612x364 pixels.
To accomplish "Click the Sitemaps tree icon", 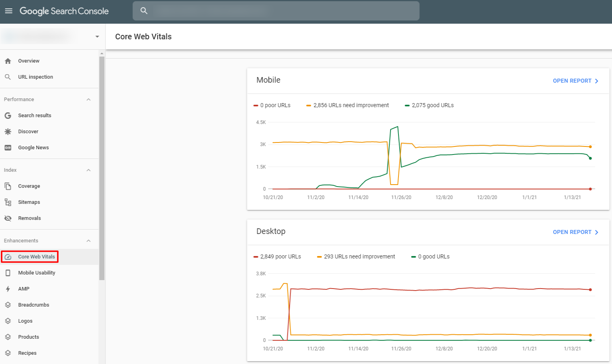I will coord(8,202).
